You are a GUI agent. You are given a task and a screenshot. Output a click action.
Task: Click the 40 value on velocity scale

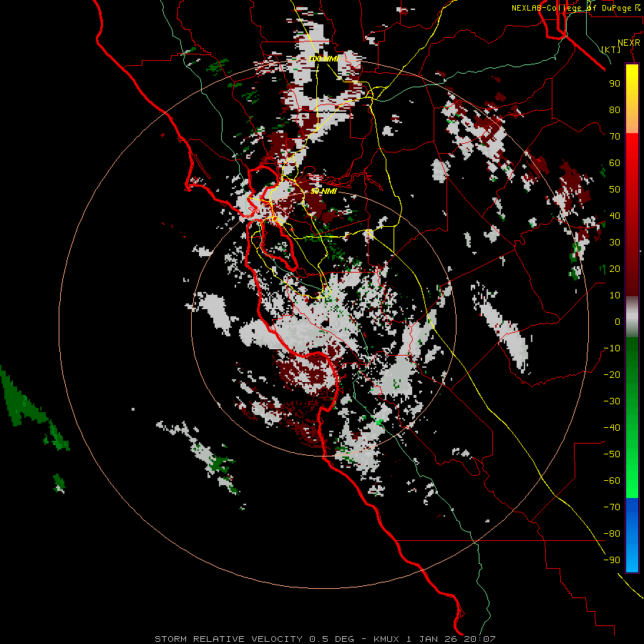615,215
